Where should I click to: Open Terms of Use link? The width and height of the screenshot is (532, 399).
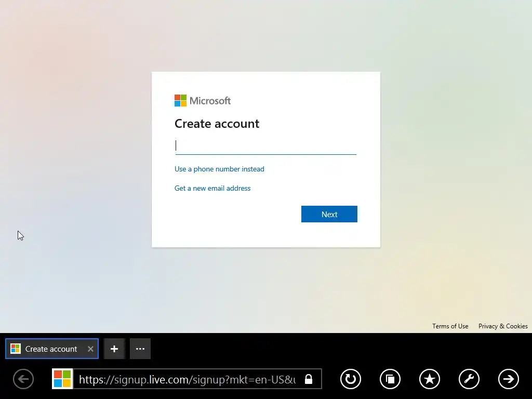pos(450,326)
